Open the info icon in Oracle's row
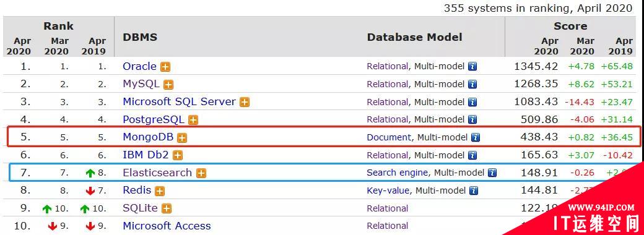Screen dimensions: 644x235 (x=472, y=66)
